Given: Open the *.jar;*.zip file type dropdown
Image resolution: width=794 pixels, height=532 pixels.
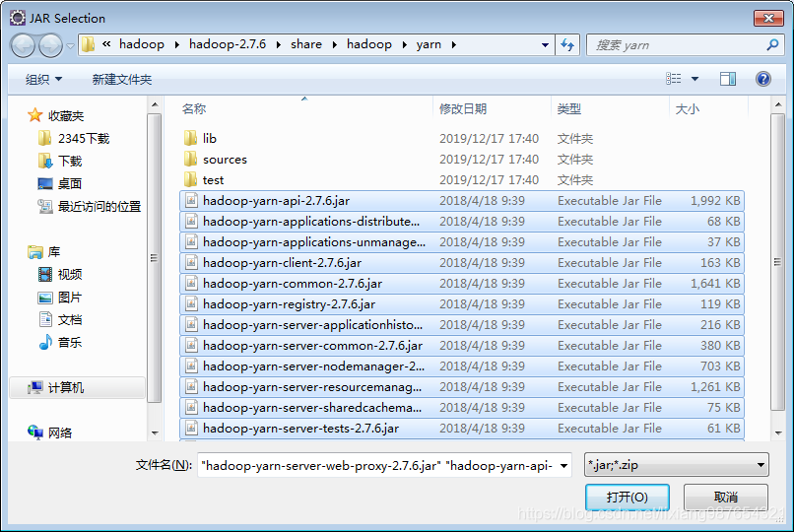Looking at the screenshot, I should click(x=677, y=465).
